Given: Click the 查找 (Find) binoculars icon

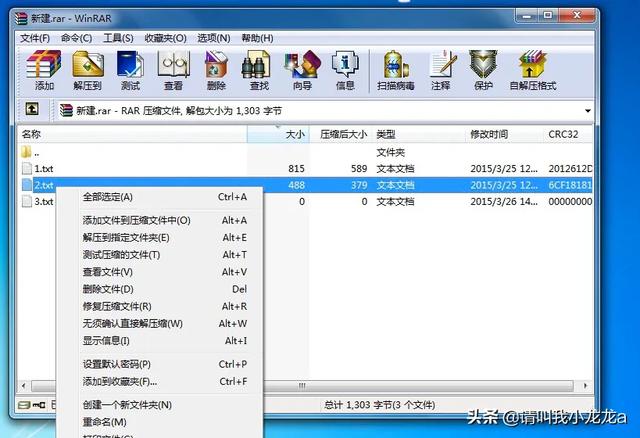Looking at the screenshot, I should (x=256, y=64).
